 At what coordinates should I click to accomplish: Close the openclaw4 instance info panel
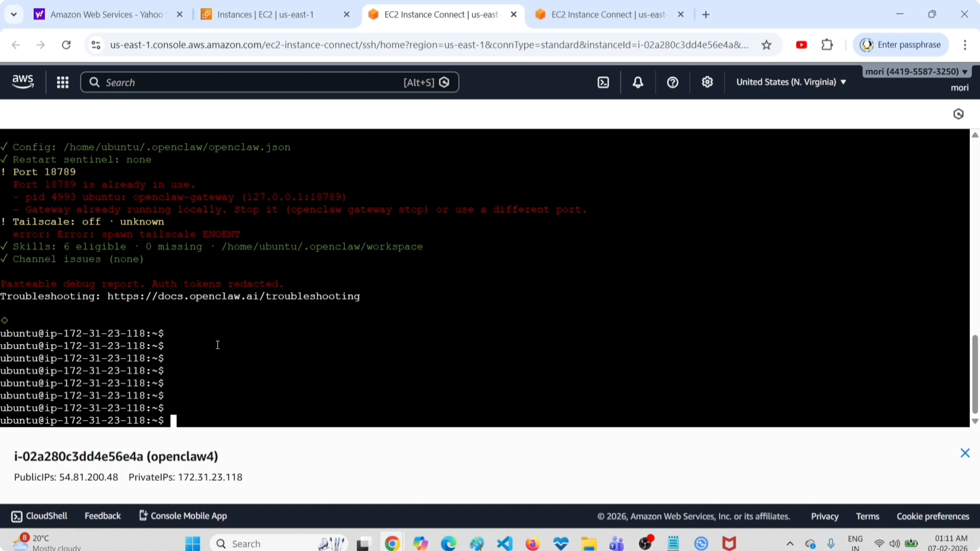(965, 453)
